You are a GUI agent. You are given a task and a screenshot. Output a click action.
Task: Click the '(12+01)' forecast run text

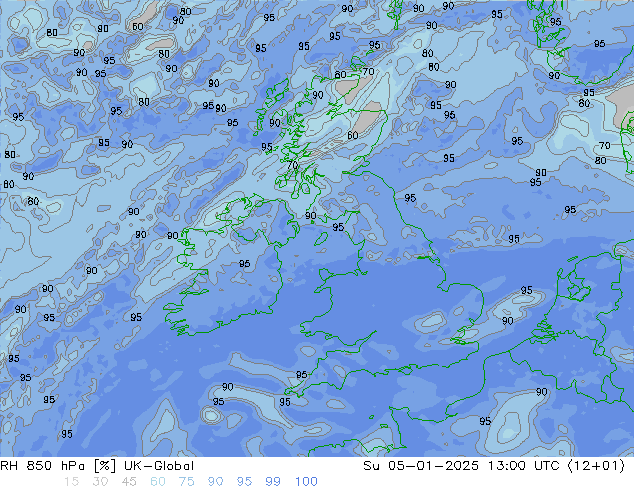tap(596, 466)
